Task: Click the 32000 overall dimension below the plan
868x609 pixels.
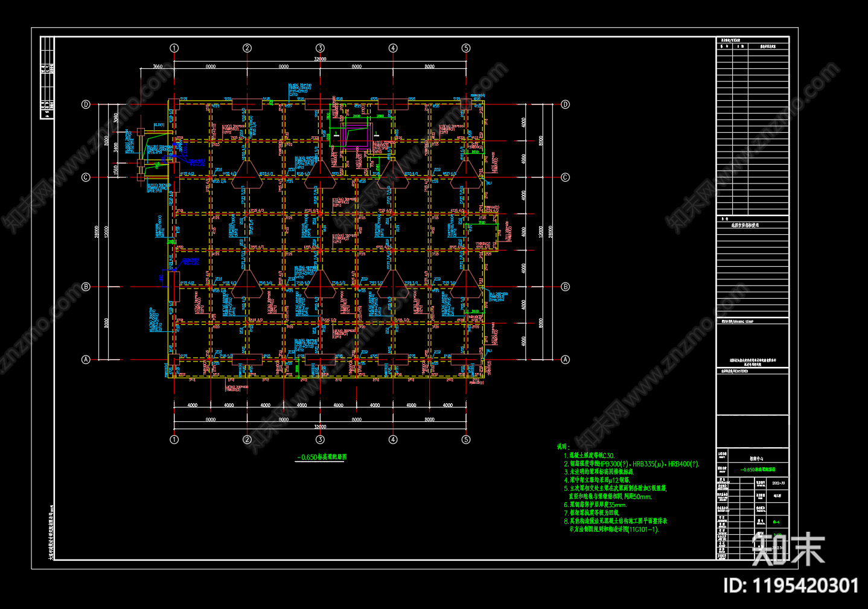Action: coord(320,427)
